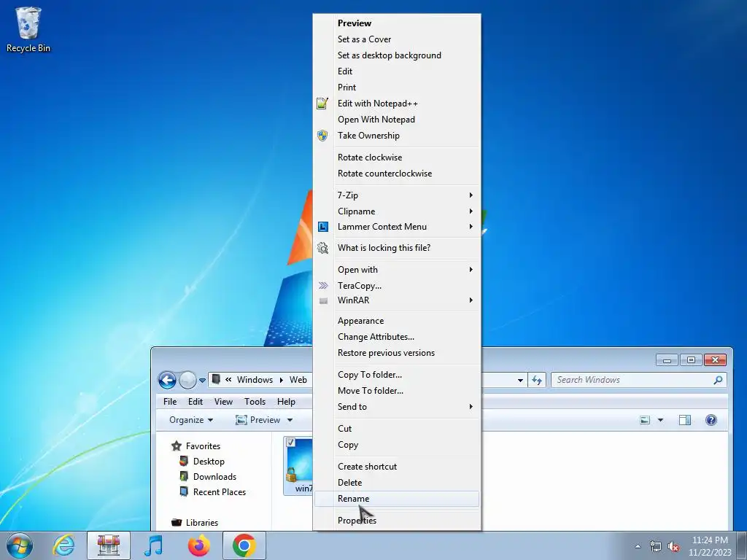Click the Notepad++ icon in context menu

tap(322, 104)
